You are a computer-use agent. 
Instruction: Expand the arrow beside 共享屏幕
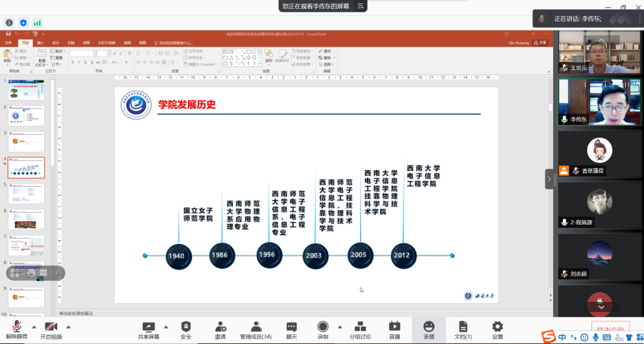(166, 326)
